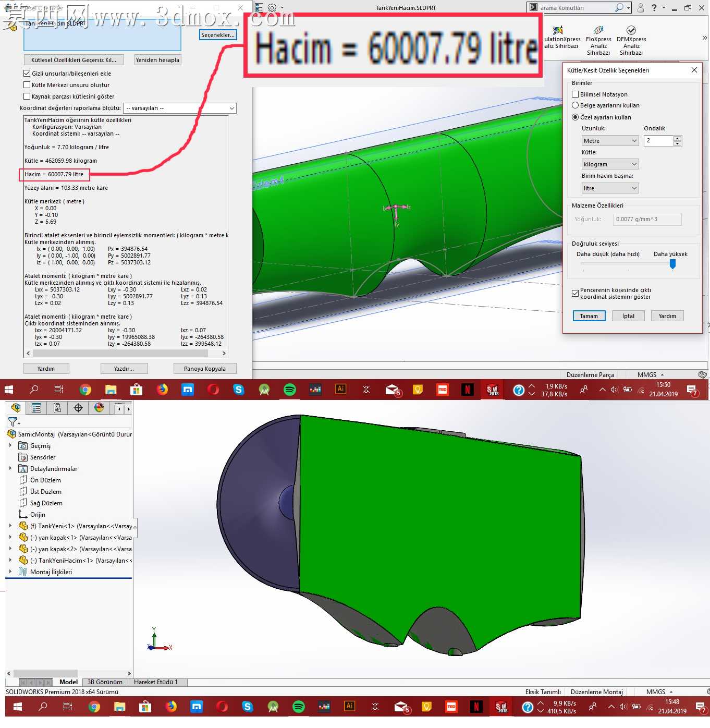Select Üst Düzlem in the tree
This screenshot has height=728, width=710.
click(46, 492)
